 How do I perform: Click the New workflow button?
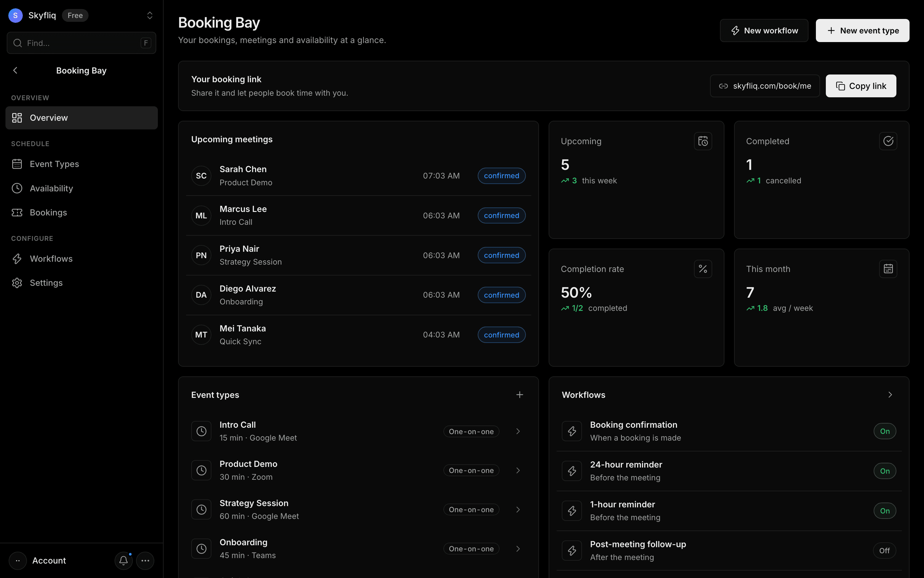pos(764,31)
